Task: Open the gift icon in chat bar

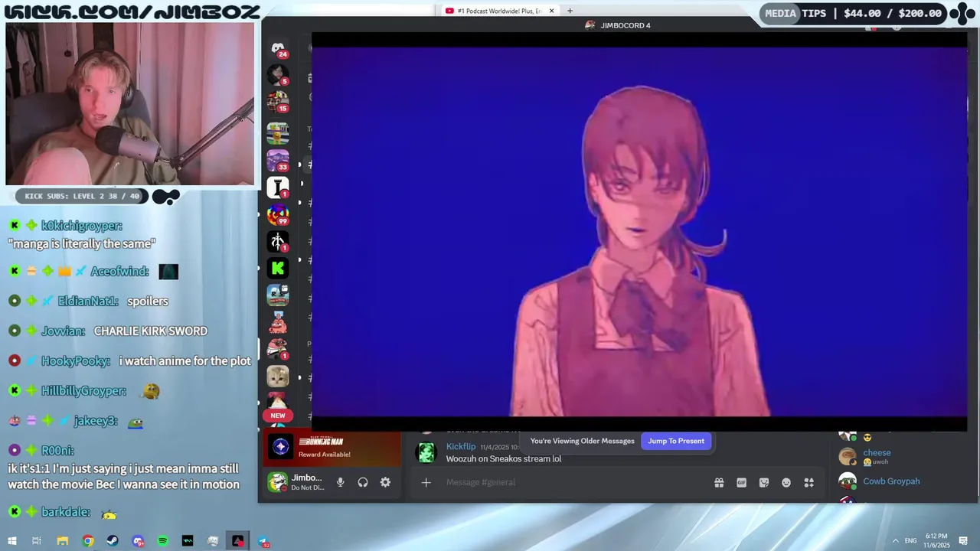Action: click(x=719, y=482)
